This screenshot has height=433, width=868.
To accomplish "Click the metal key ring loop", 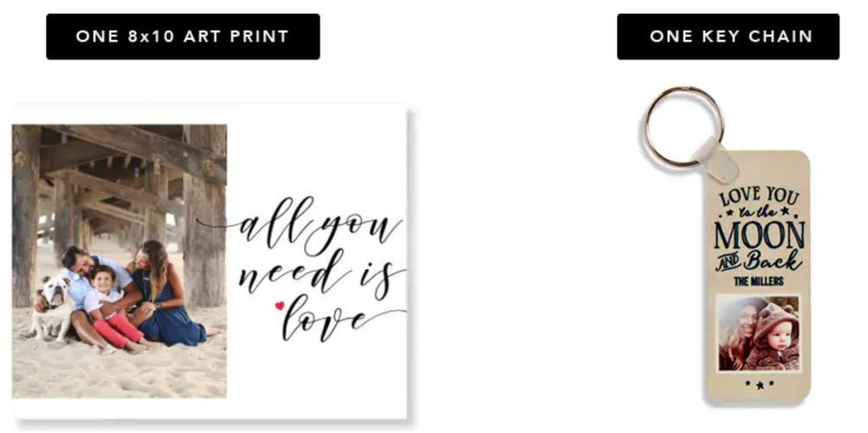I will tap(684, 126).
